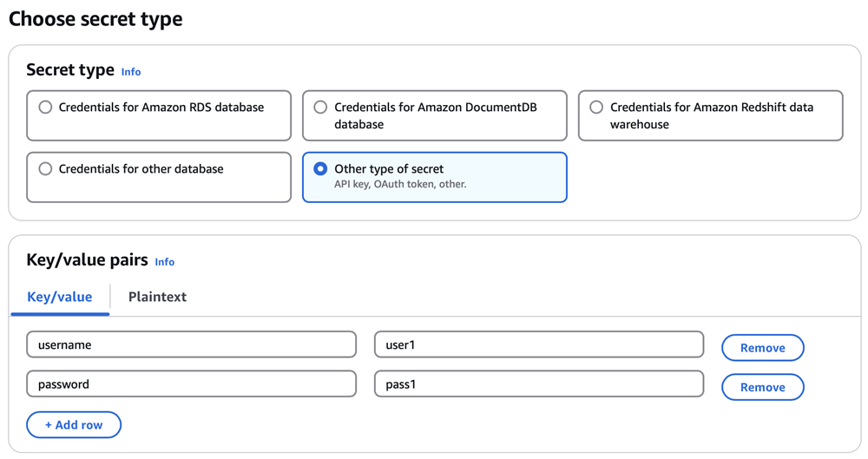The image size is (868, 459).
Task: Switch to the Plaintext tab
Action: pos(157,297)
